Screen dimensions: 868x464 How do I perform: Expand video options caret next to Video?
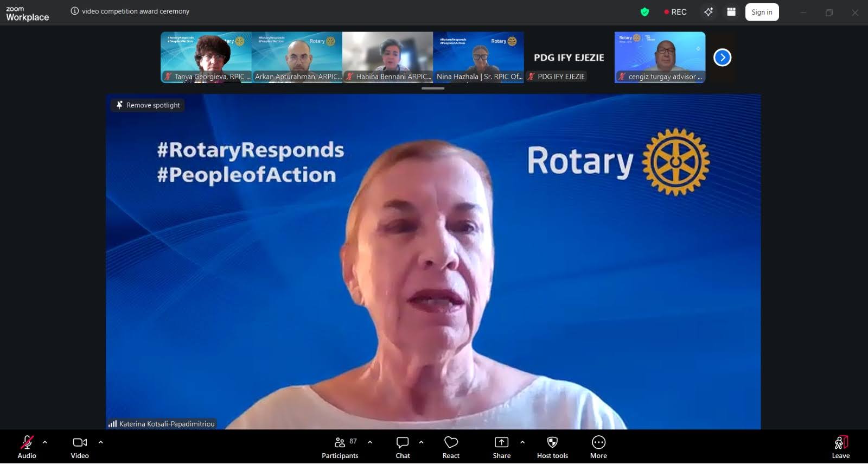click(x=100, y=442)
